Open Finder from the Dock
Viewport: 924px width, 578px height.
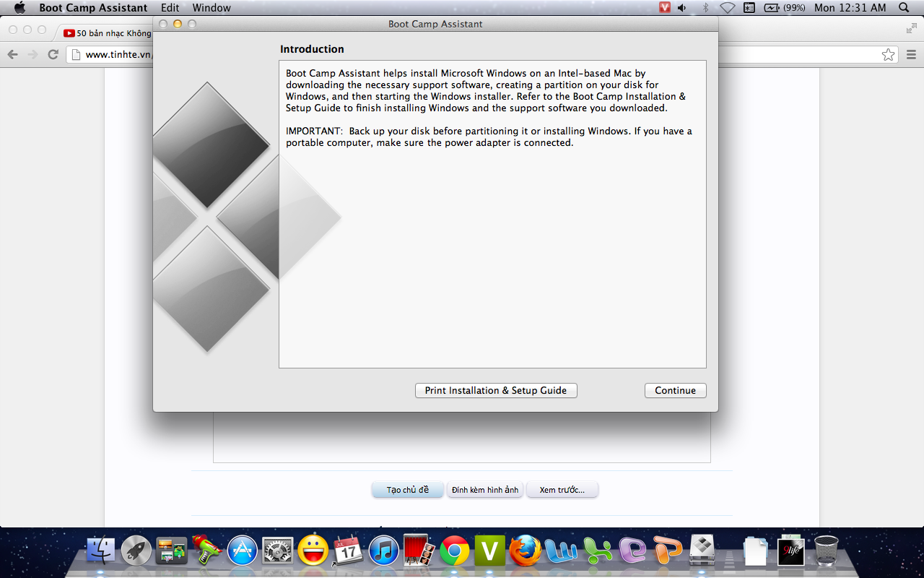(101, 551)
